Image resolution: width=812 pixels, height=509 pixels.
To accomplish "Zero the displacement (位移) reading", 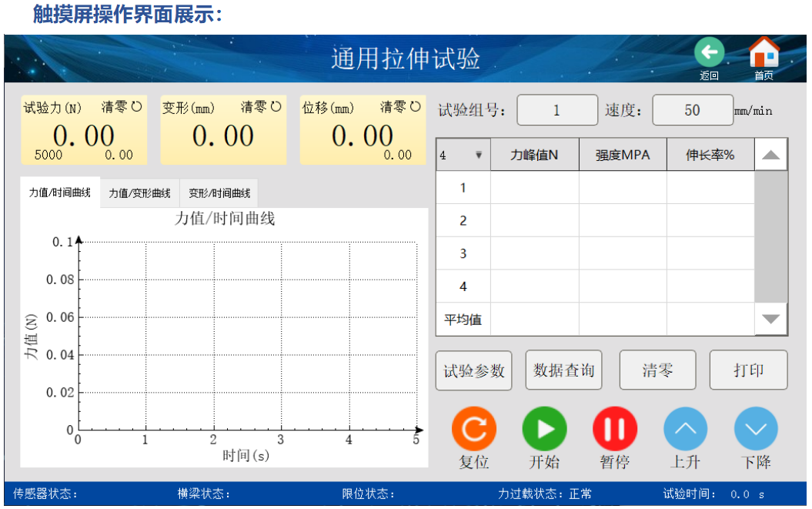I will tap(400, 108).
